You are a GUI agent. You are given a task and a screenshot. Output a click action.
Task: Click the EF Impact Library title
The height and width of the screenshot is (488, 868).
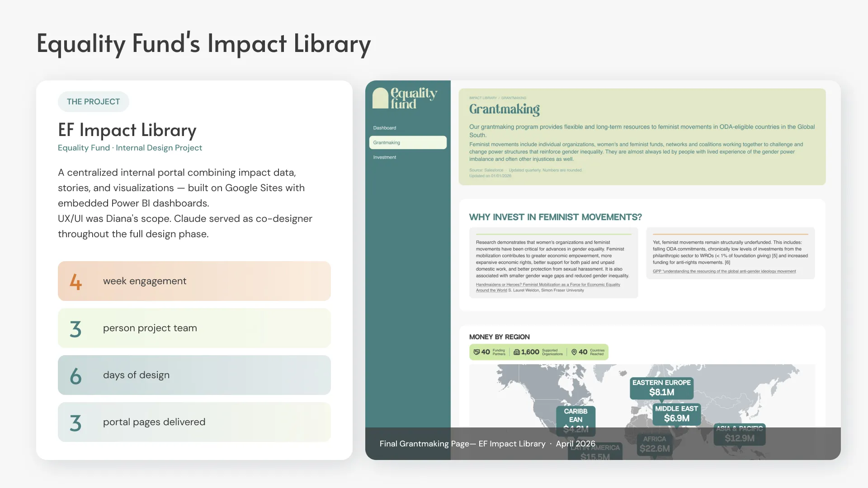[x=127, y=130]
